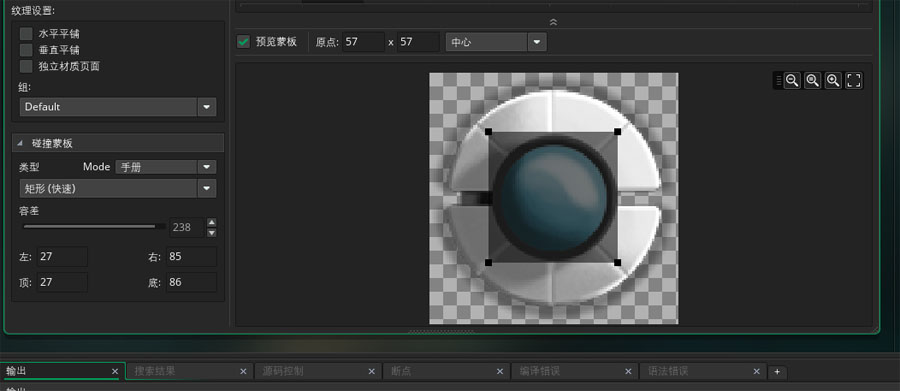The image size is (900, 391).
Task: Enable the 垂直平铺 checkbox
Action: [26, 50]
